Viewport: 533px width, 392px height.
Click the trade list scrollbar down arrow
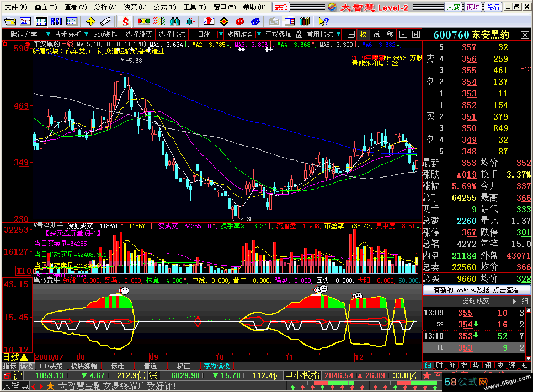point(529,358)
